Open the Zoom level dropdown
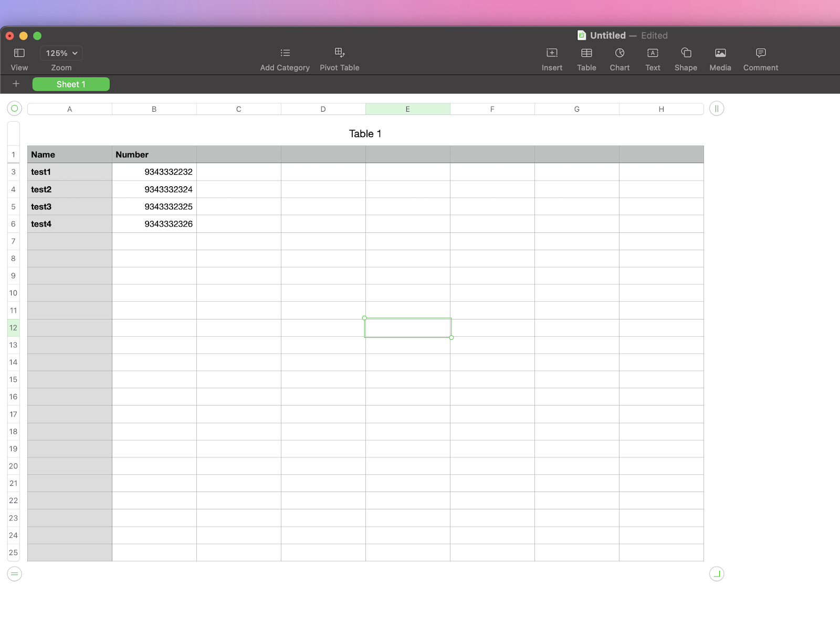The width and height of the screenshot is (840, 640). coord(60,53)
